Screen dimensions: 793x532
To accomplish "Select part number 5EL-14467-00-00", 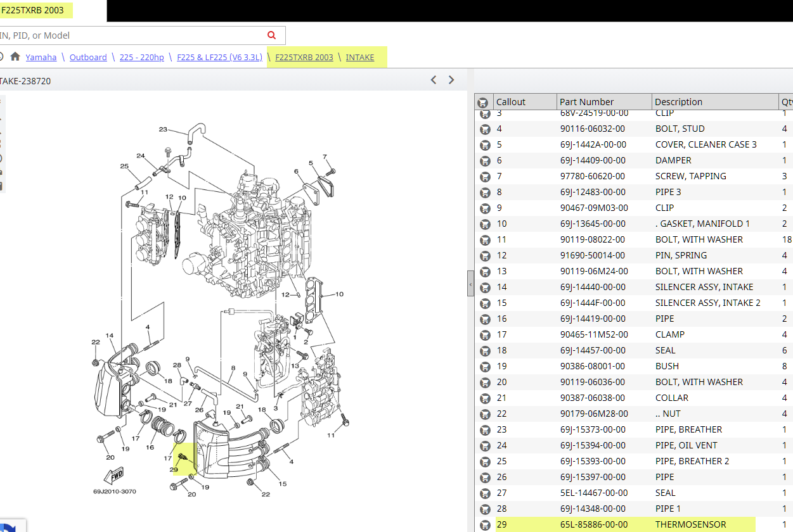I will (594, 493).
